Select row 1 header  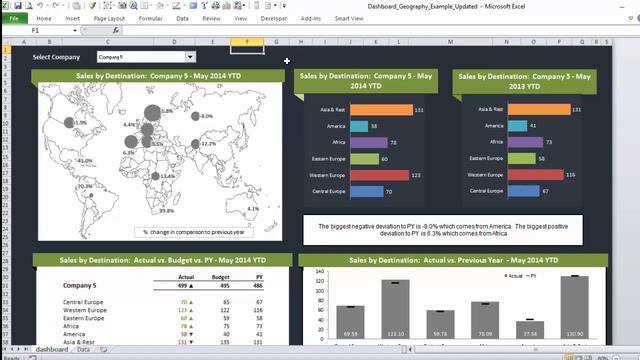[x=6, y=49]
